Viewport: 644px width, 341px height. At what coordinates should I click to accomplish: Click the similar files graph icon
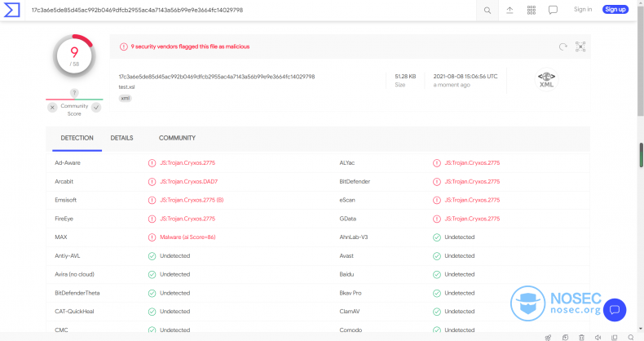tap(580, 46)
